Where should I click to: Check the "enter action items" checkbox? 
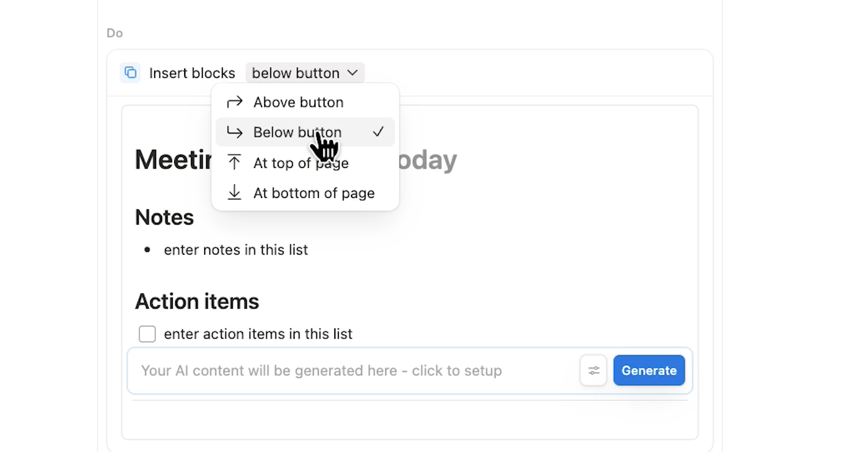tap(147, 333)
